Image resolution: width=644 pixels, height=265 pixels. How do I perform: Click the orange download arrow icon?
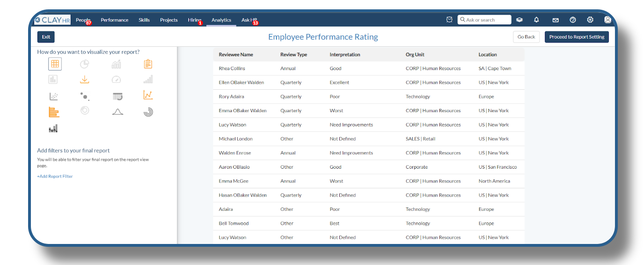[x=84, y=79]
